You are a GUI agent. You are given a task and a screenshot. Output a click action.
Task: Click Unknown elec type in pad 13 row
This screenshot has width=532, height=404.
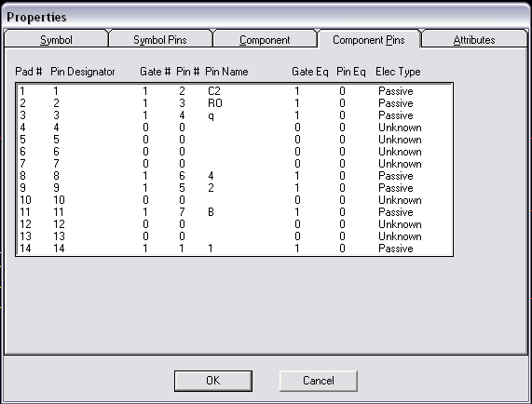[400, 236]
